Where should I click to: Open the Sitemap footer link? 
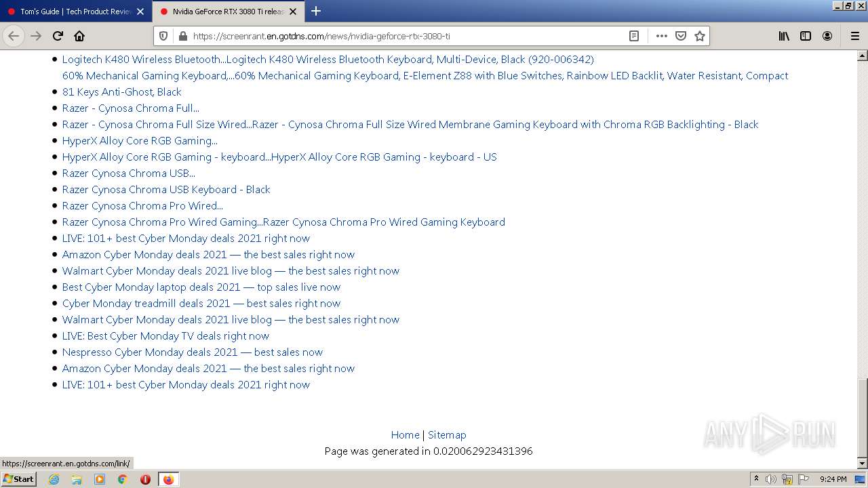point(447,435)
